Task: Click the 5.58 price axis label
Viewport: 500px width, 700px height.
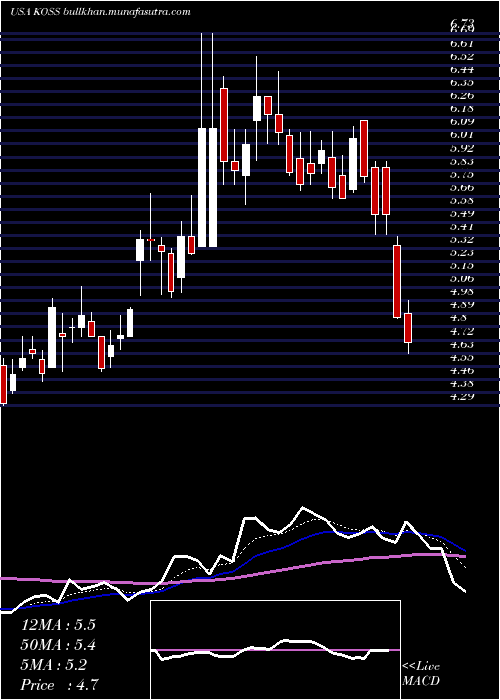Action: click(x=462, y=200)
